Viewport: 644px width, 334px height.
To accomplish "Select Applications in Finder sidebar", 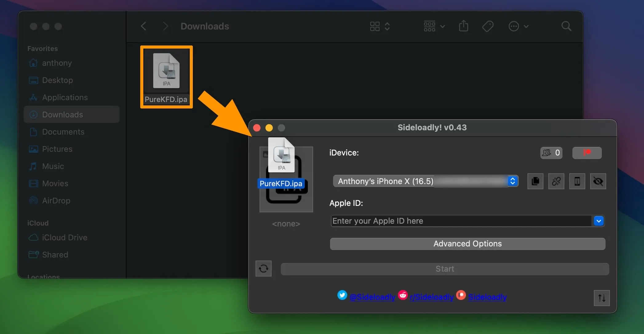I will pos(72,97).
